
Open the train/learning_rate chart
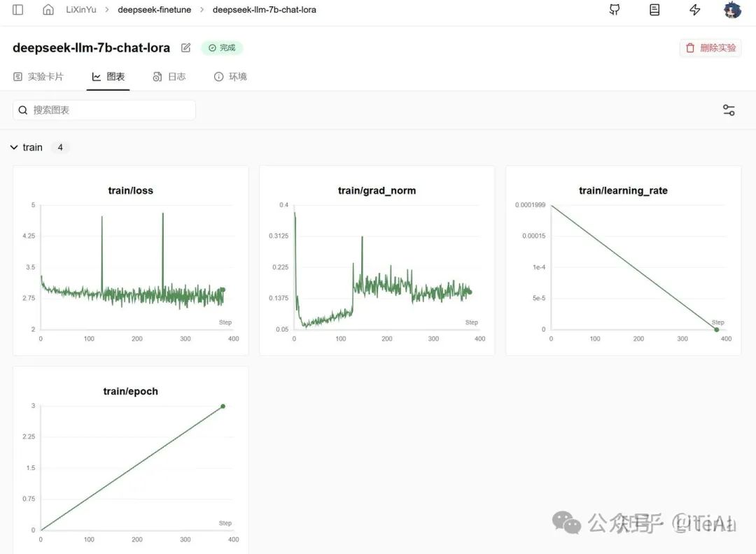coord(624,261)
